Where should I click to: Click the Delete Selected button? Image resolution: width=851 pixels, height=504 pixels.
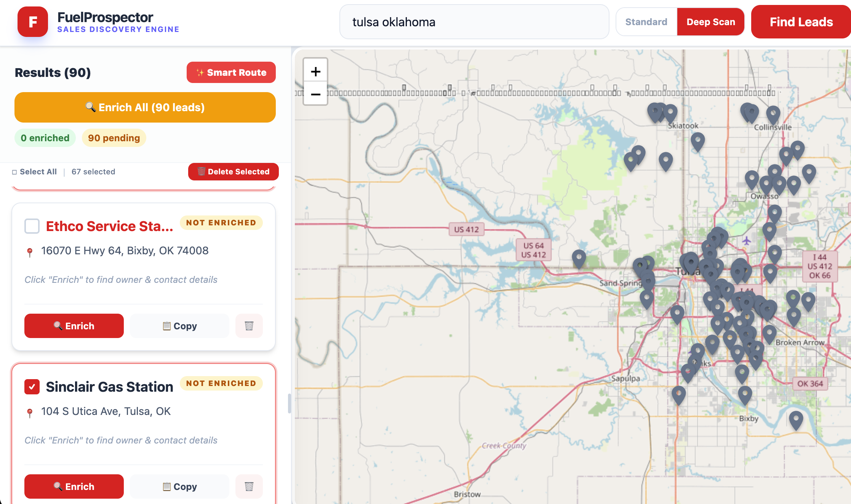[x=234, y=172]
